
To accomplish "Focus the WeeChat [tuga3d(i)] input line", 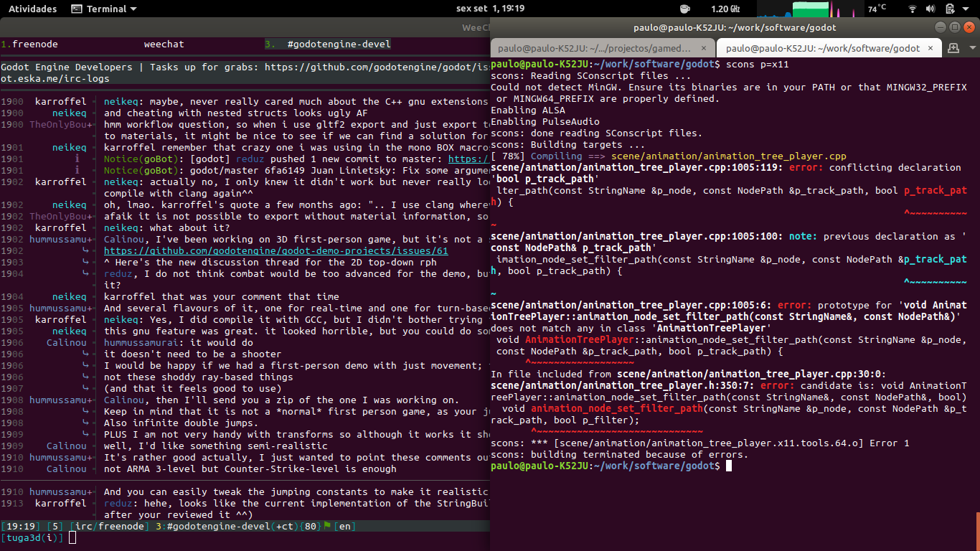I will pos(244,537).
